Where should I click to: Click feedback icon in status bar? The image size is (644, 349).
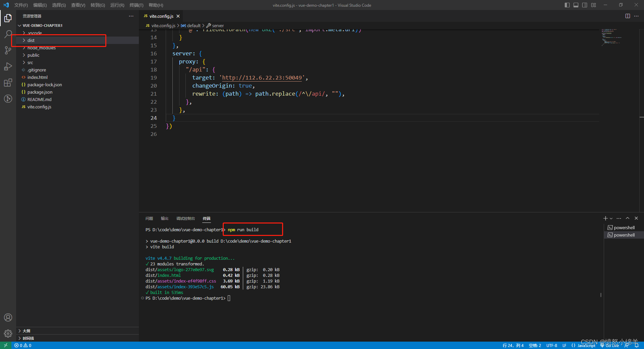click(627, 345)
